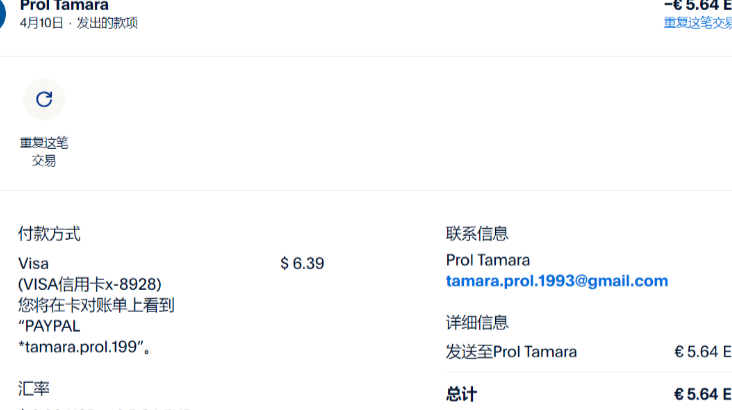Click the 付款方式 section heading
Screen dimensions: 732x410
pos(49,234)
